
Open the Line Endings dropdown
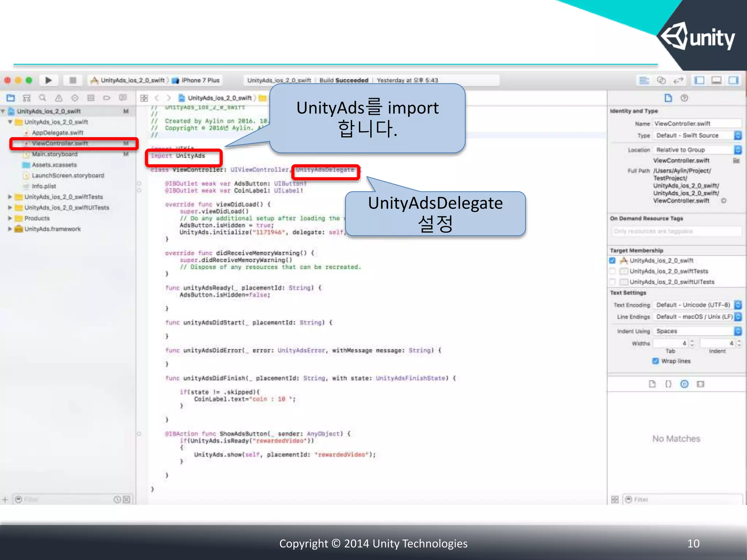(x=697, y=317)
